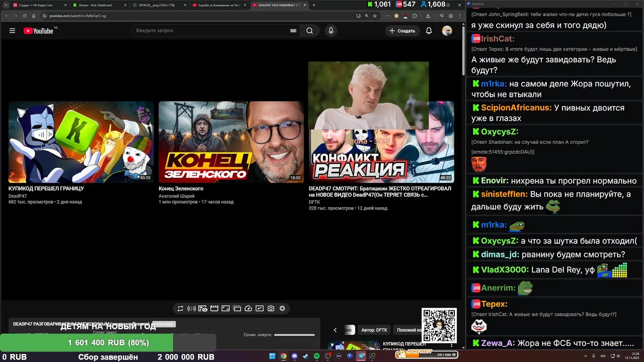The height and width of the screenshot is (362, 644).
Task: Open the YouTube hamburger guide menu
Action: [x=12, y=31]
